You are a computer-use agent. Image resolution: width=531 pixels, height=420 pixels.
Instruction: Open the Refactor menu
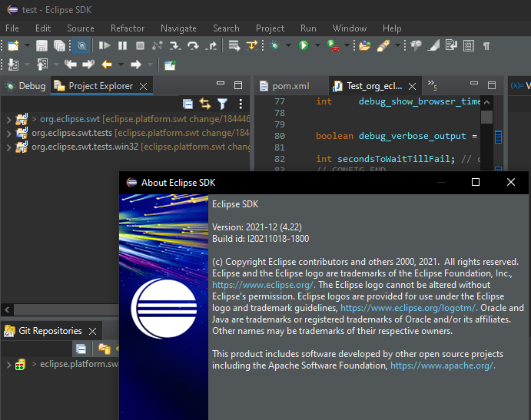128,28
